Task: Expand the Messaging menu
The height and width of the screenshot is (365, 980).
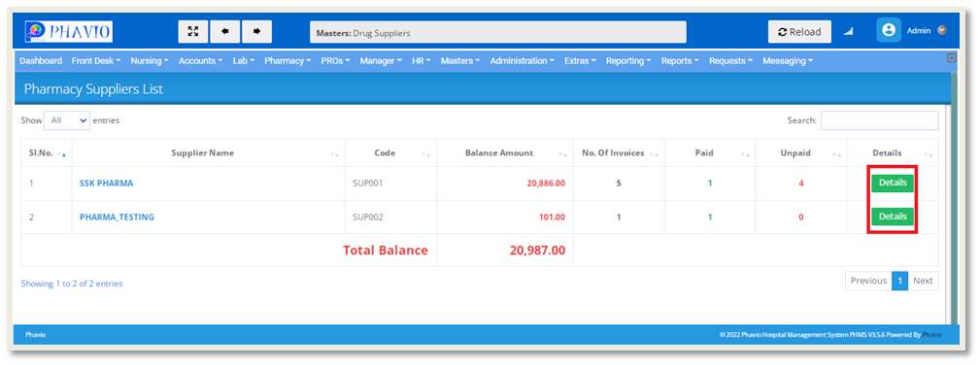Action: 788,61
